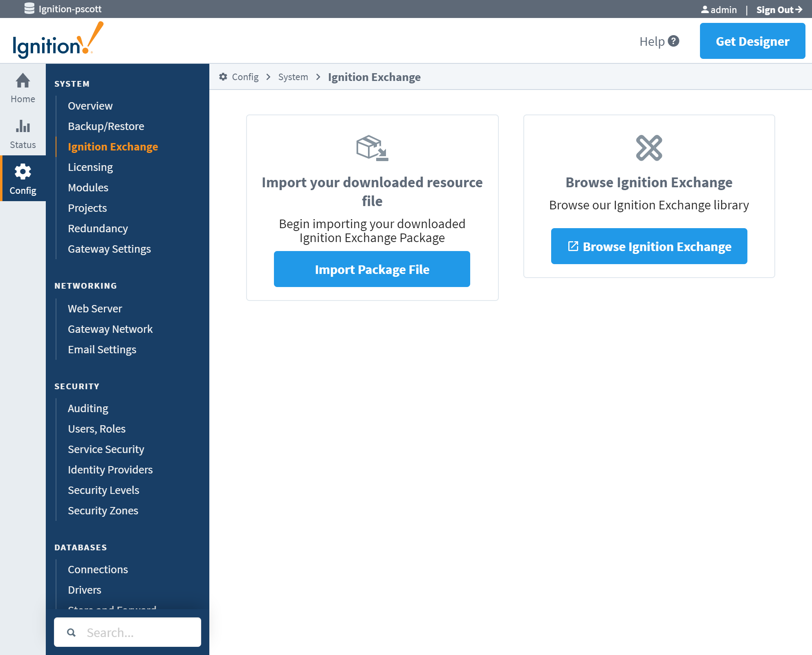
Task: Click the admin username link
Action: [x=724, y=9]
